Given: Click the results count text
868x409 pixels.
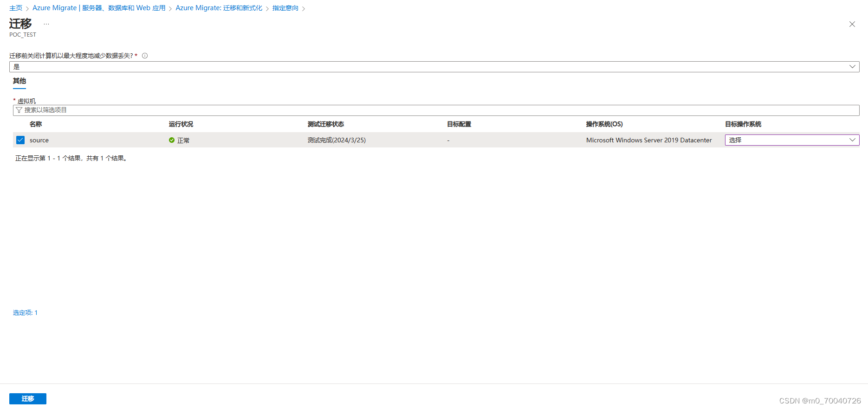Looking at the screenshot, I should pyautogui.click(x=71, y=159).
